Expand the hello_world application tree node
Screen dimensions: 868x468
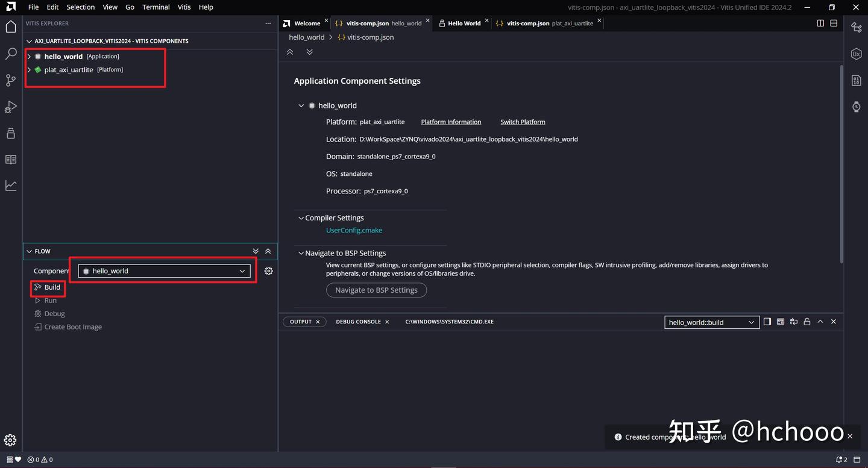coord(29,57)
